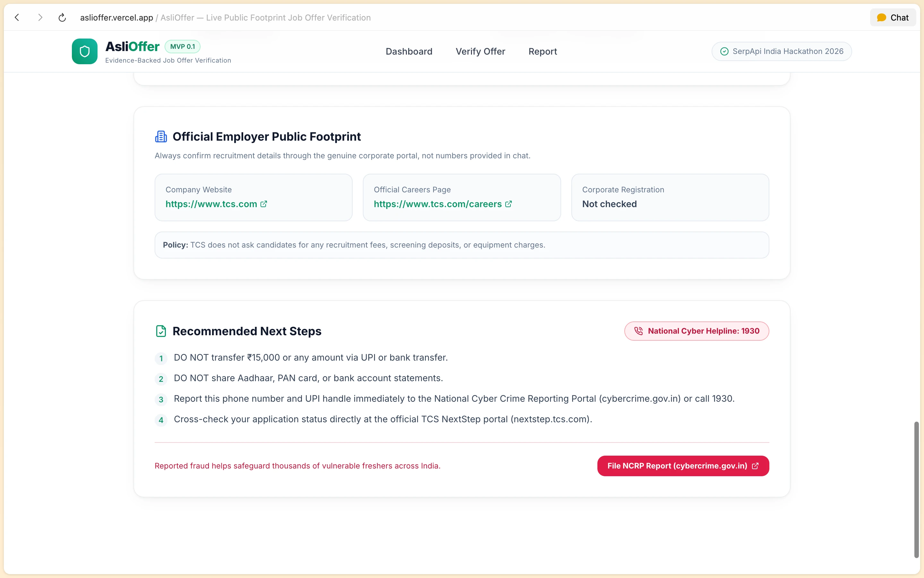Screen dimensions: 924x578
Task: Click File NCRP Report (cybercrime.gov.in) button
Action: click(x=683, y=466)
